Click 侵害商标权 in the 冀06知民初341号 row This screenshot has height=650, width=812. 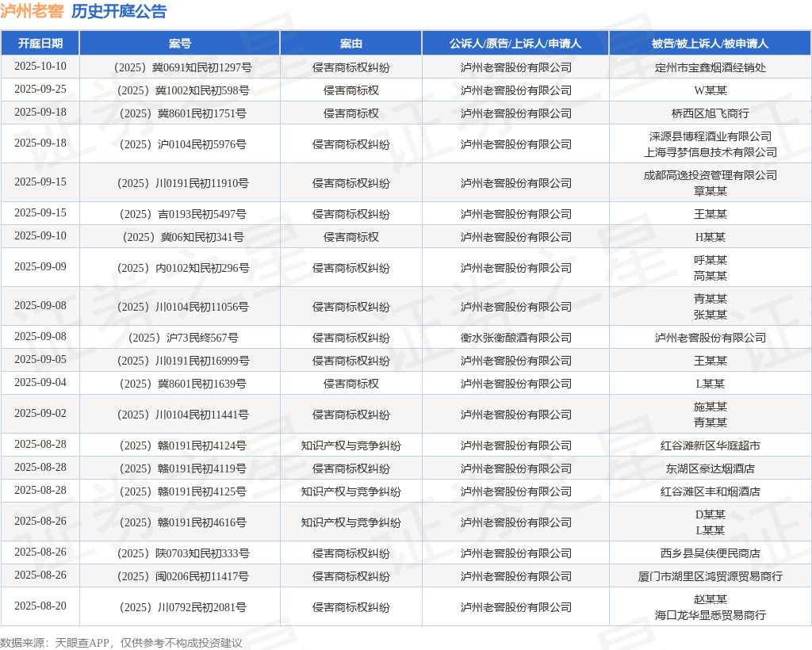[351, 237]
